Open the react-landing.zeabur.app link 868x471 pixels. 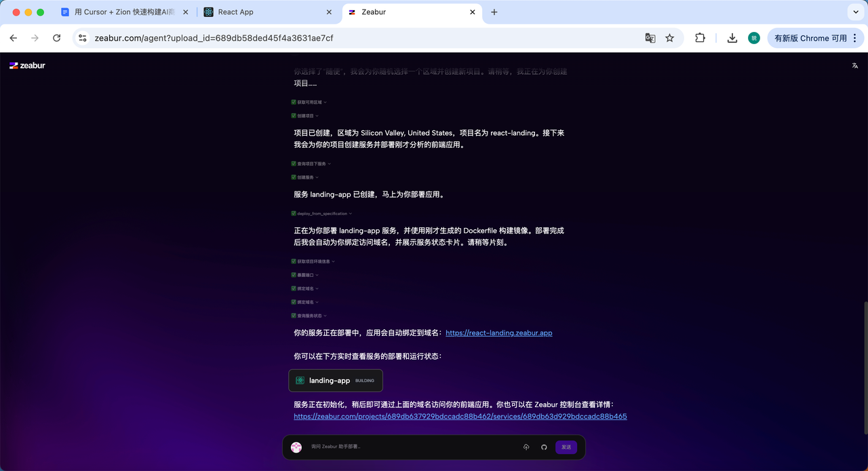(x=499, y=333)
